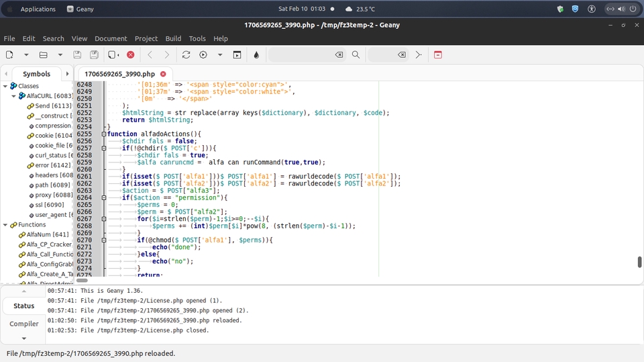
Task: Close the 1706569265_3990.php tab
Action: [163, 74]
